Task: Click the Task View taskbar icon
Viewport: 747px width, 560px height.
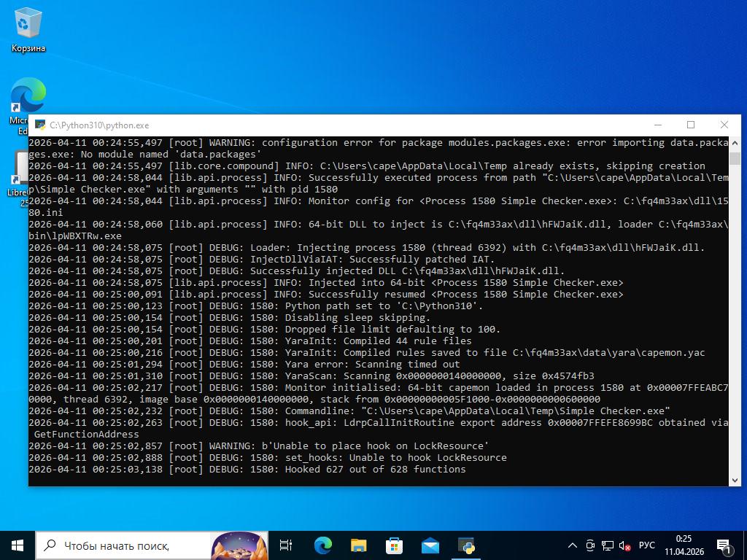Action: [x=286, y=545]
